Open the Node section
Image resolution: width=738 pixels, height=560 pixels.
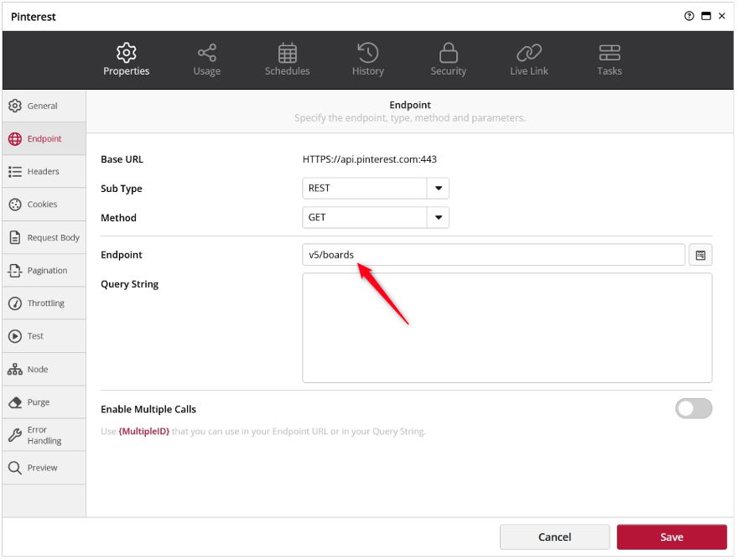click(x=44, y=371)
